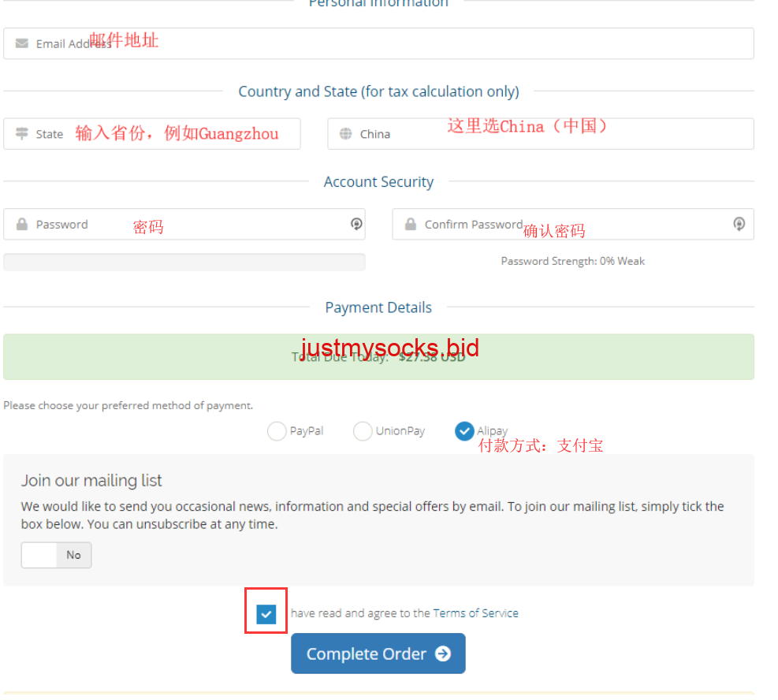
Task: Click the envelope icon in Email Address field
Action: tap(22, 43)
